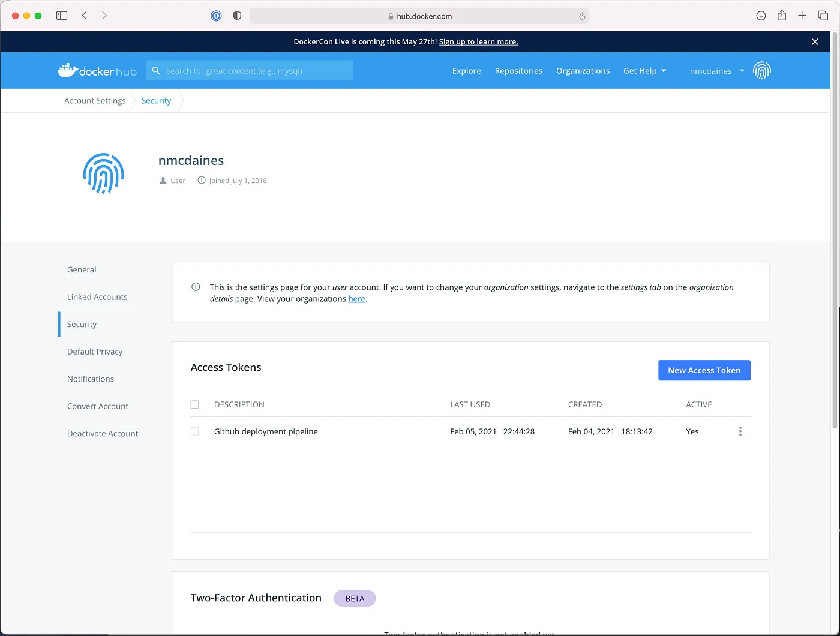Screen dimensions: 840x636
Task: Click the privacy shield icon in toolbar
Action: pyautogui.click(x=237, y=16)
